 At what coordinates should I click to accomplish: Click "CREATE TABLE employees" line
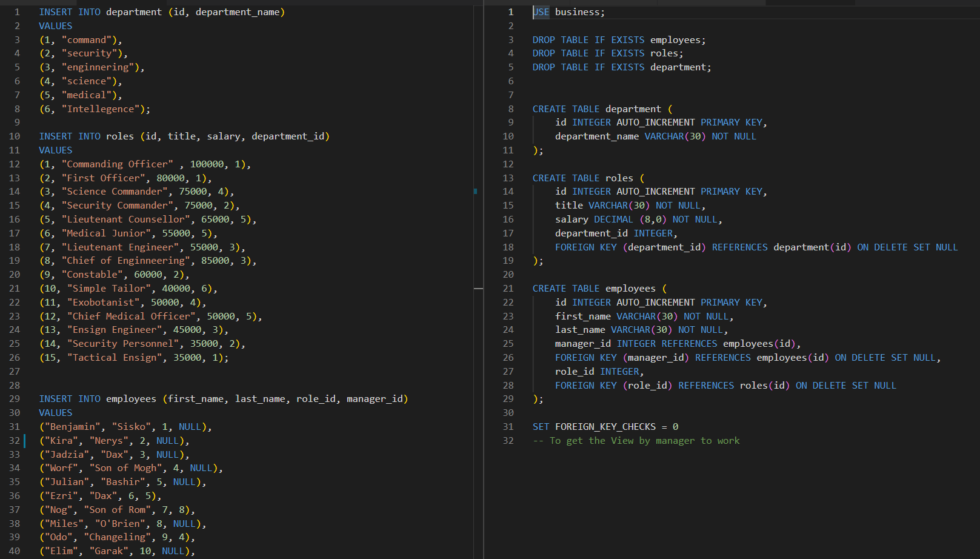[599, 289]
